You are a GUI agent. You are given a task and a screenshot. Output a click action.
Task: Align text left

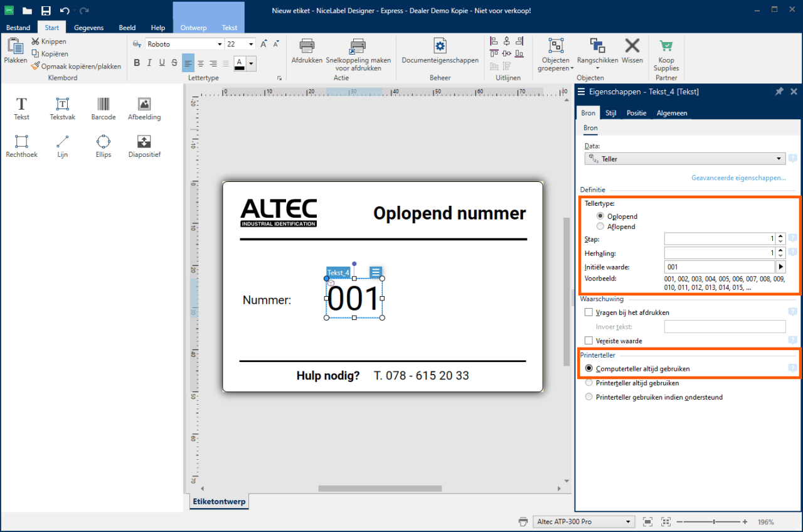tap(188, 63)
